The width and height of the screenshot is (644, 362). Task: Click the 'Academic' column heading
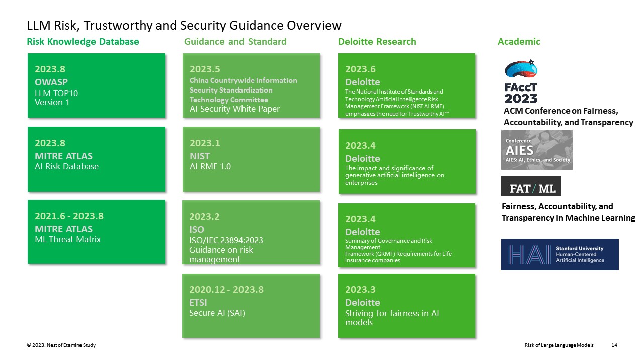click(519, 42)
